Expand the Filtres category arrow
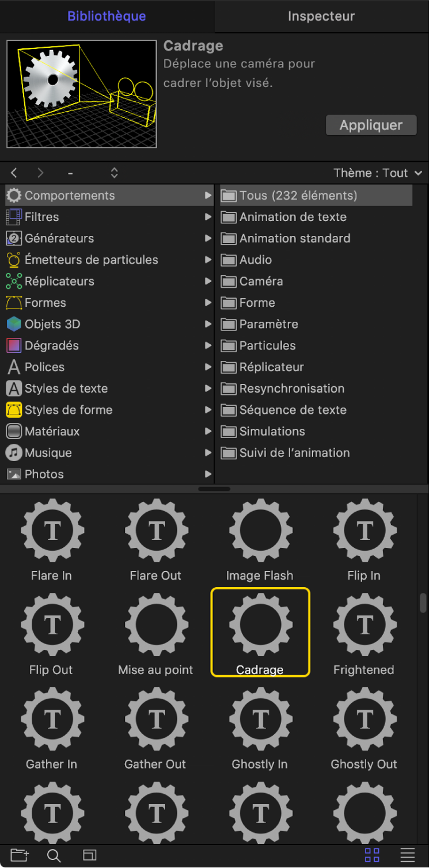This screenshot has height=868, width=429. [x=208, y=217]
